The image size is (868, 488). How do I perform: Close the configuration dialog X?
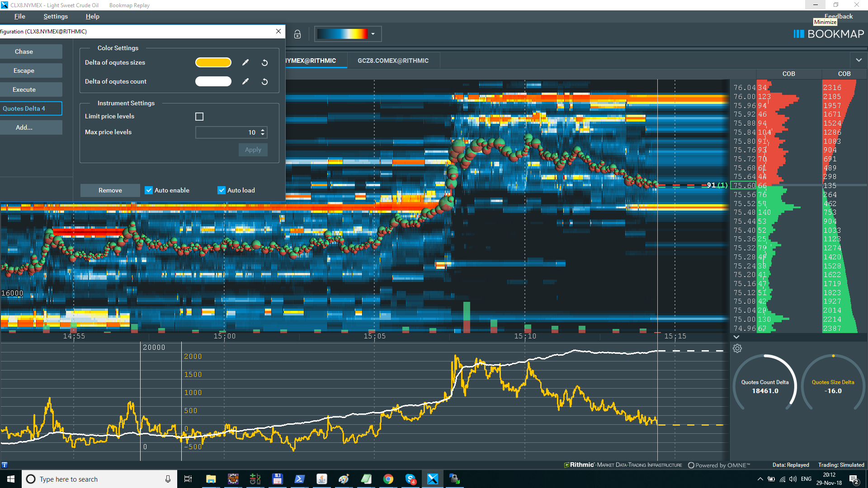[278, 31]
